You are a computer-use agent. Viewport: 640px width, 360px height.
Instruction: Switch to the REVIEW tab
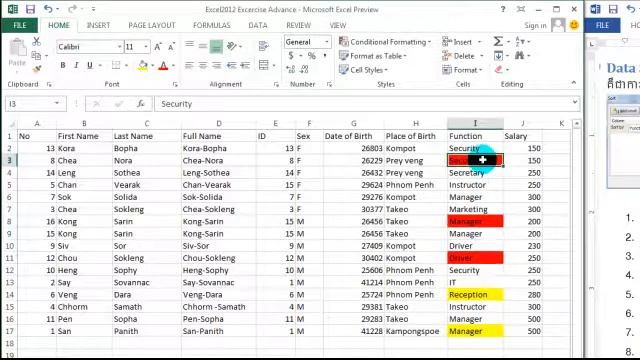pos(298,25)
